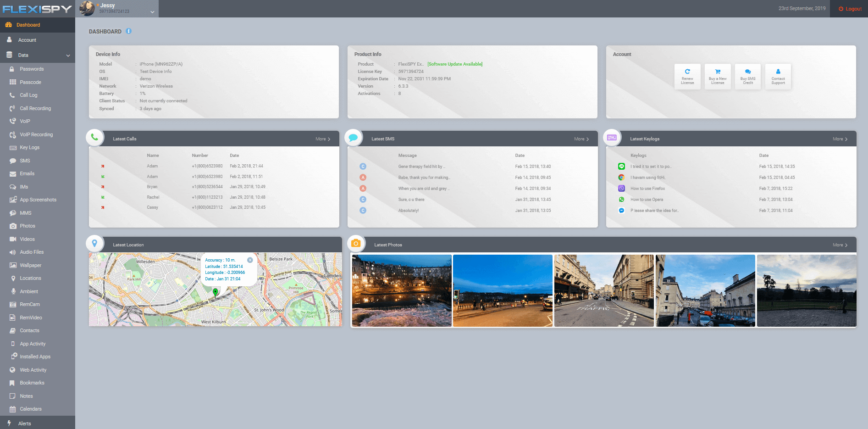
Task: Click the Latest Photos camera icon
Action: pos(356,244)
